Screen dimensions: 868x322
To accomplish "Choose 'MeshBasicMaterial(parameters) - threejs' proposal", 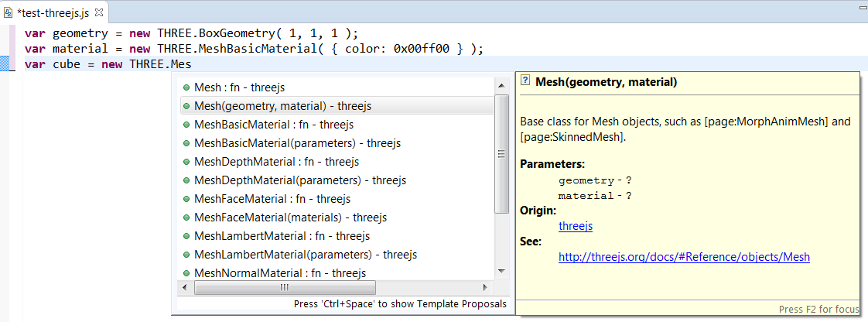I will (337, 143).
